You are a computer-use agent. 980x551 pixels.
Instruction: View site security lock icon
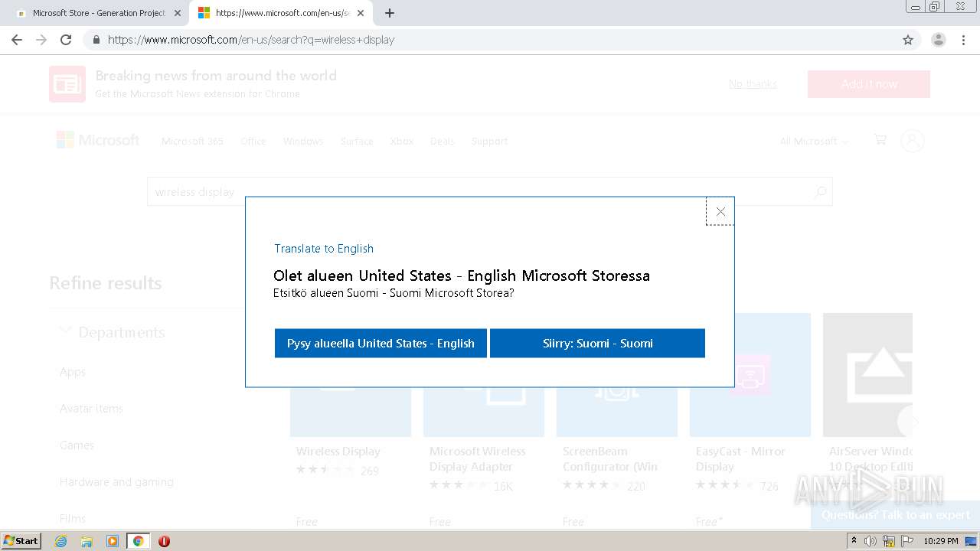[96, 40]
